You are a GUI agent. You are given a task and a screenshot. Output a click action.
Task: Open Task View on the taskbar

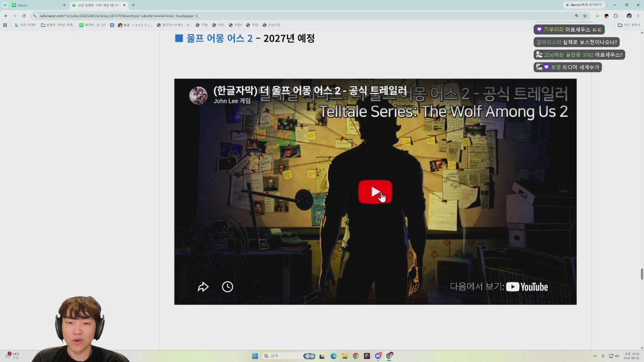pyautogui.click(x=322, y=356)
